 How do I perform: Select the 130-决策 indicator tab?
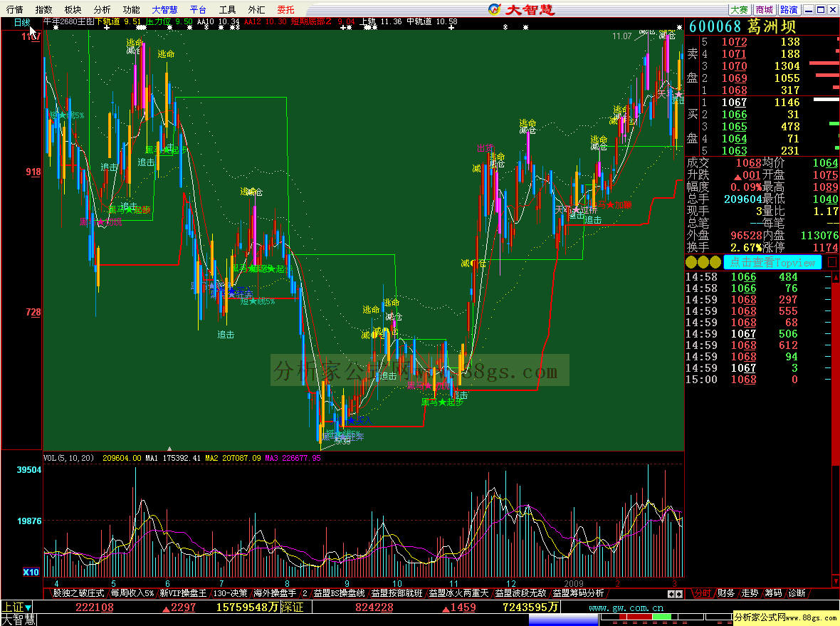[230, 593]
